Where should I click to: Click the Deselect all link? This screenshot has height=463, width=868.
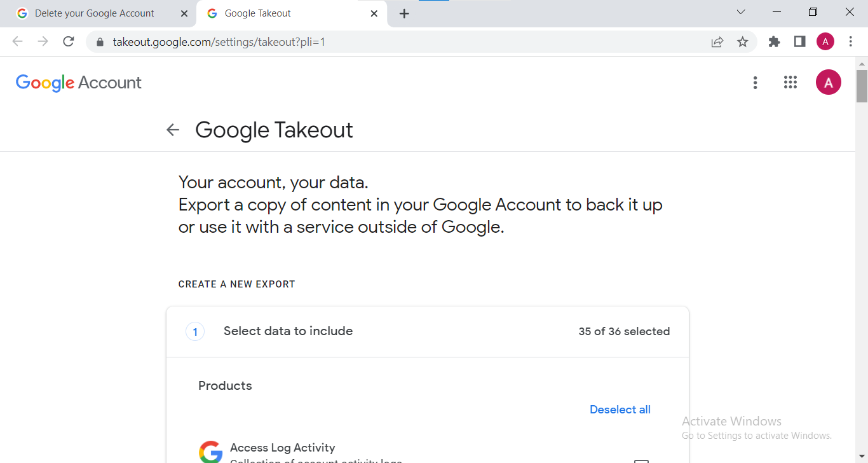tap(620, 410)
